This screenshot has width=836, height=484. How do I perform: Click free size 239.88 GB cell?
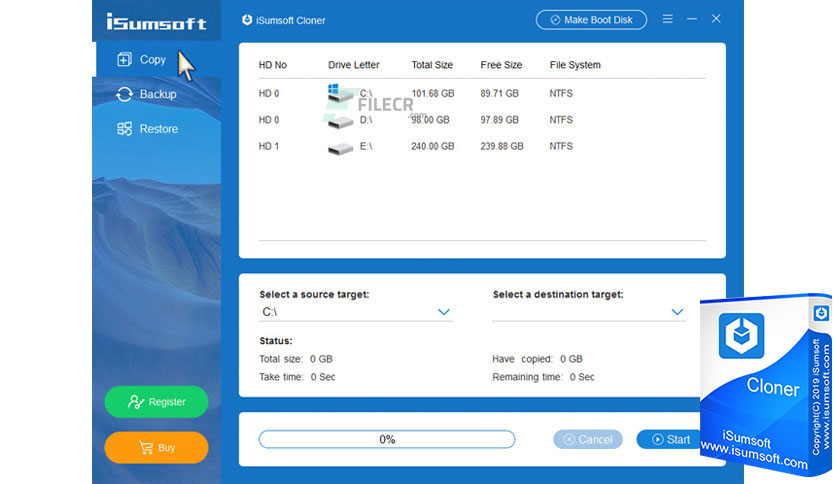502,146
